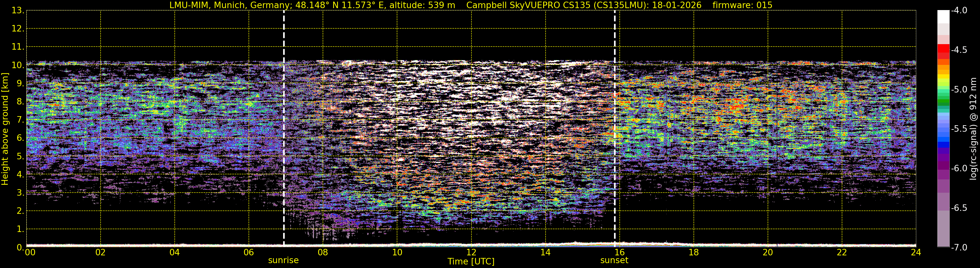Click the purple colorbar segment near -6.0
Viewport: 980px width, 268px height.
(x=944, y=166)
